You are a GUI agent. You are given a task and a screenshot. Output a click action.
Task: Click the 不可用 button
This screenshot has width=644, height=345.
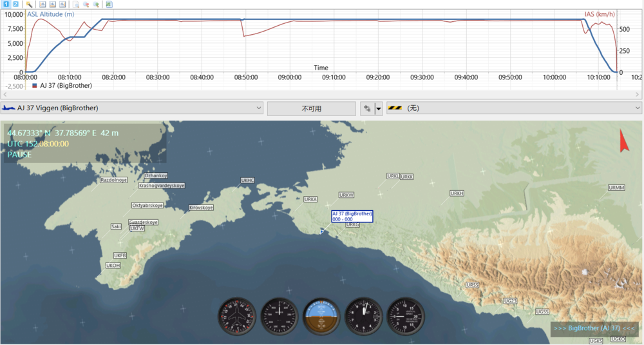[x=311, y=108]
